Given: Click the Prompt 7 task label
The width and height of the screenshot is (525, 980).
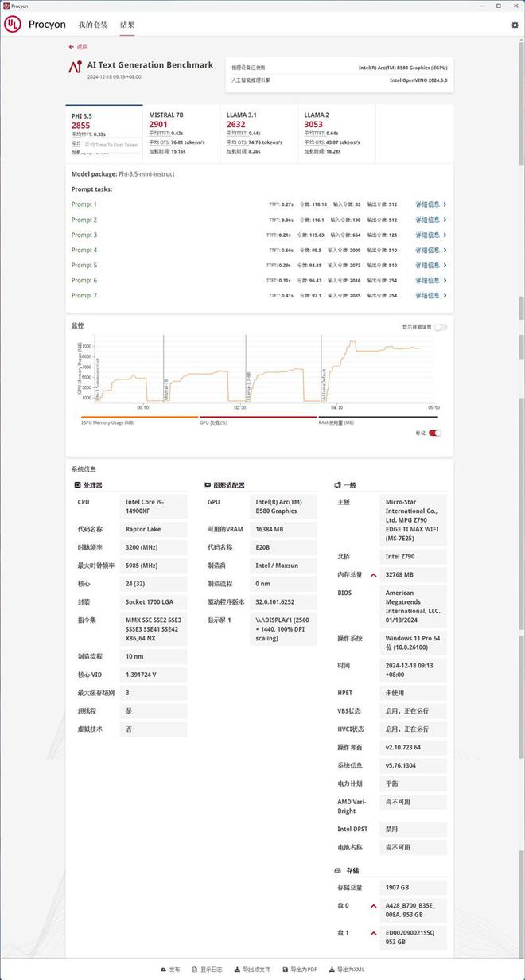Looking at the screenshot, I should (x=84, y=295).
